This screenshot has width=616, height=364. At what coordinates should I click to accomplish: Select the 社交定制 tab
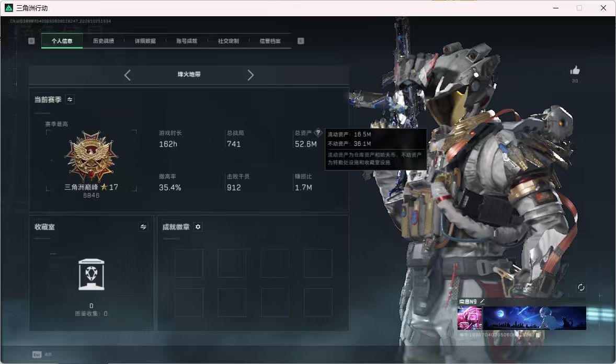point(228,41)
